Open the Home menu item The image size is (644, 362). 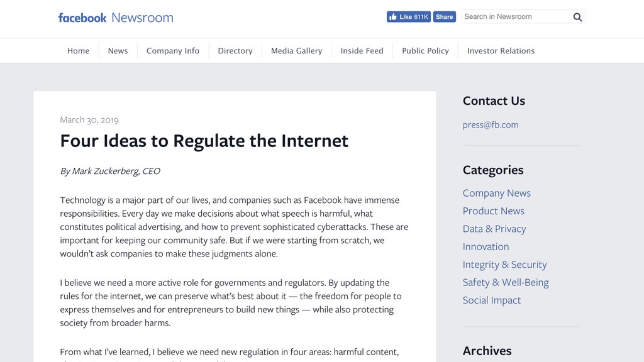[x=79, y=51]
